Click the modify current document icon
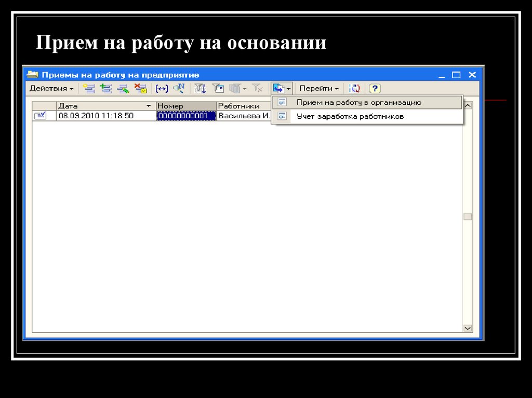This screenshot has height=398, width=532. coord(123,88)
